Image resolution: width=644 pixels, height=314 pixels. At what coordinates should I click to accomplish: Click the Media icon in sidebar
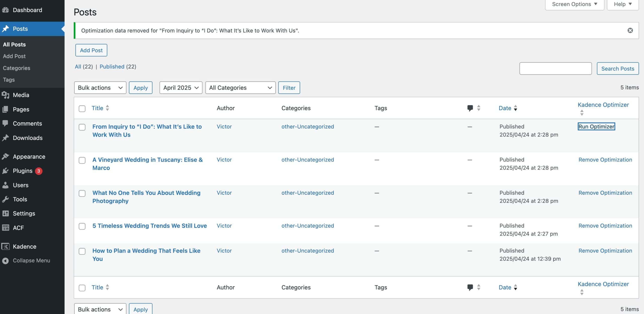click(6, 95)
